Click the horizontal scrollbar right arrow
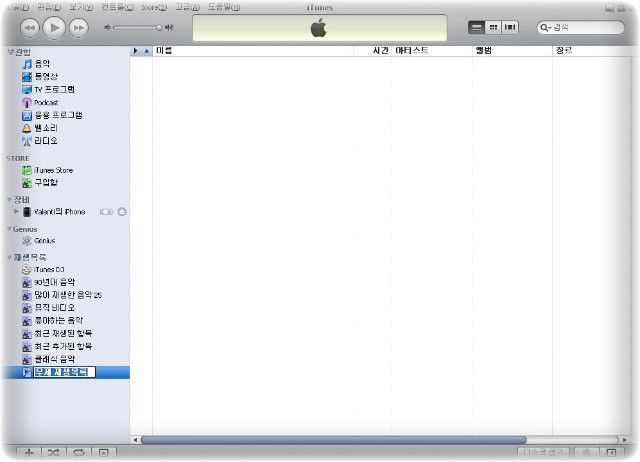 point(624,440)
